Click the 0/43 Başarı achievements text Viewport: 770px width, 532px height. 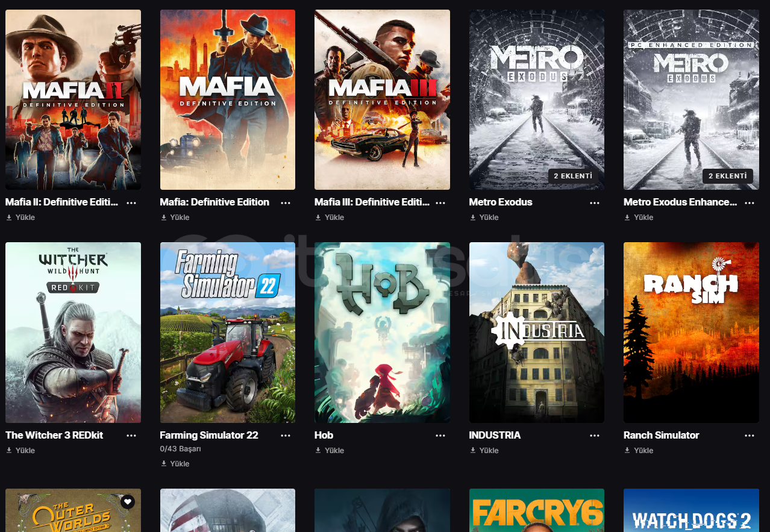click(x=180, y=449)
